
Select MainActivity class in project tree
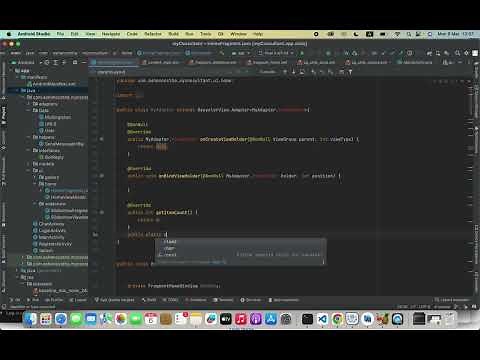[x=48, y=237]
